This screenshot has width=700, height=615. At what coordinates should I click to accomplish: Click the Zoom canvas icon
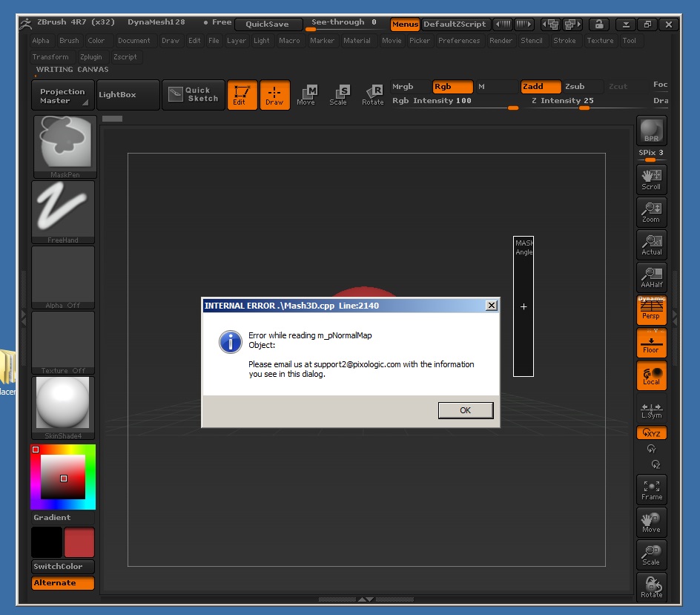point(651,212)
